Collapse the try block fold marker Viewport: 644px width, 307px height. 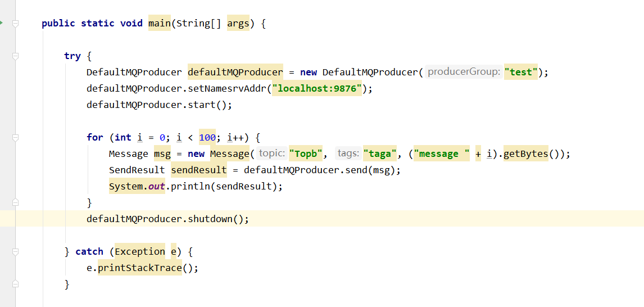(16, 56)
